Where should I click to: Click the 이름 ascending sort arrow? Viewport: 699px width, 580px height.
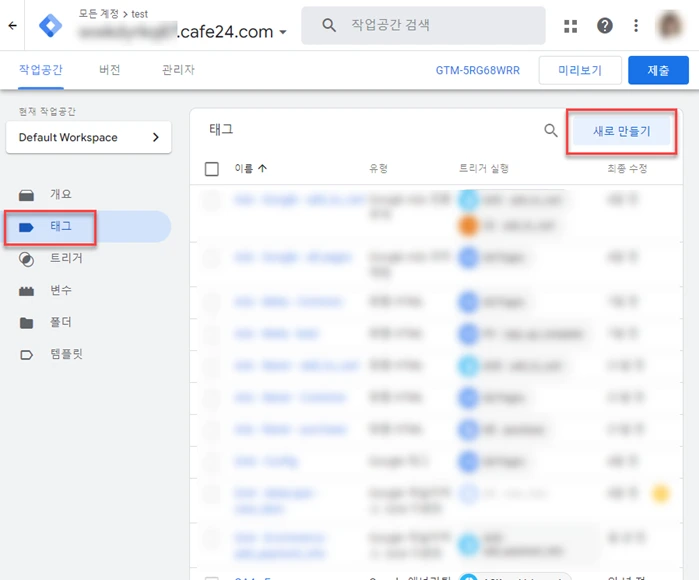(x=263, y=168)
